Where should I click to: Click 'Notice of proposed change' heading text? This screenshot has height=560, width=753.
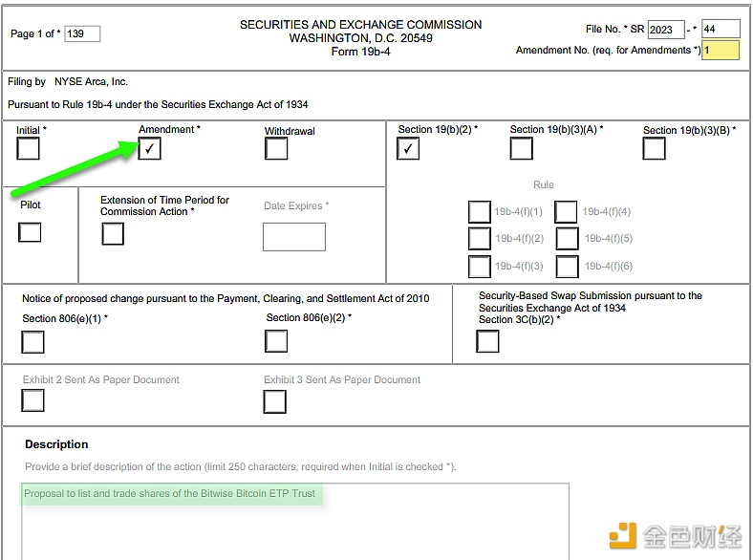point(226,298)
